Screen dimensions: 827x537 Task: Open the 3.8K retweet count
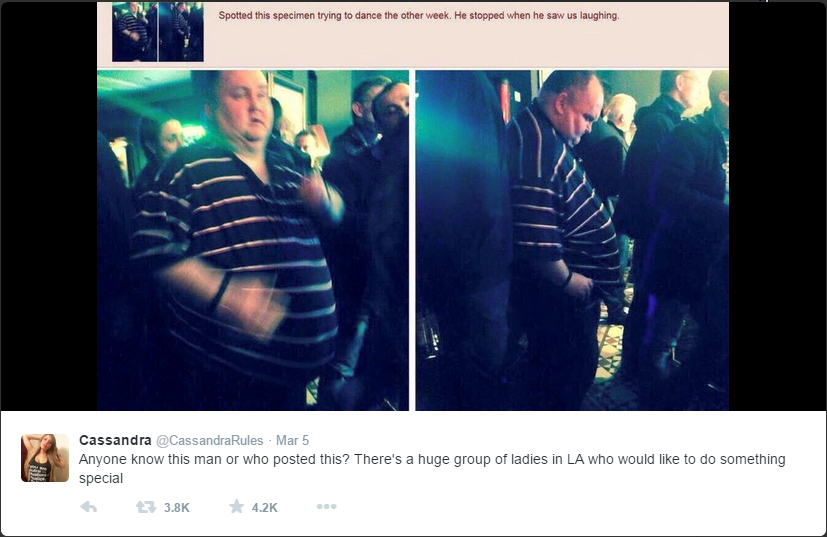(x=177, y=507)
